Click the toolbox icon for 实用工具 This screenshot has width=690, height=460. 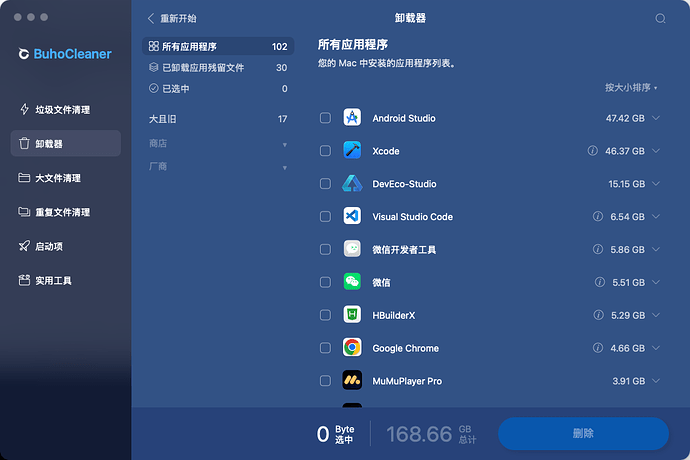coord(24,280)
